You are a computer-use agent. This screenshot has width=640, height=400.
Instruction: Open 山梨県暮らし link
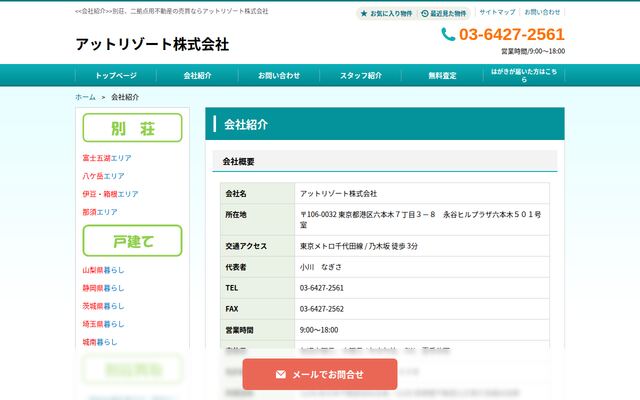[x=103, y=270]
